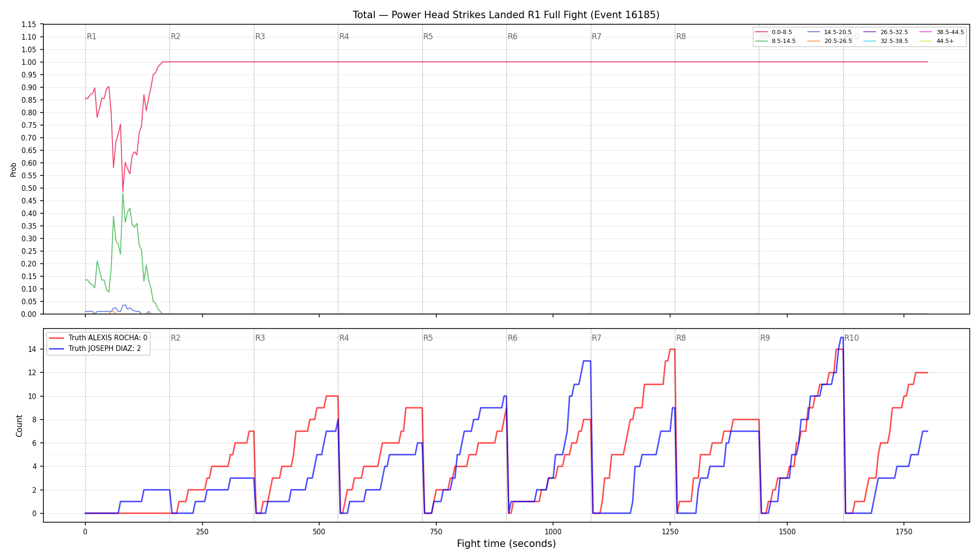Click the 1750 tick label on x-axis
This screenshot has height=560, width=980.
[904, 532]
